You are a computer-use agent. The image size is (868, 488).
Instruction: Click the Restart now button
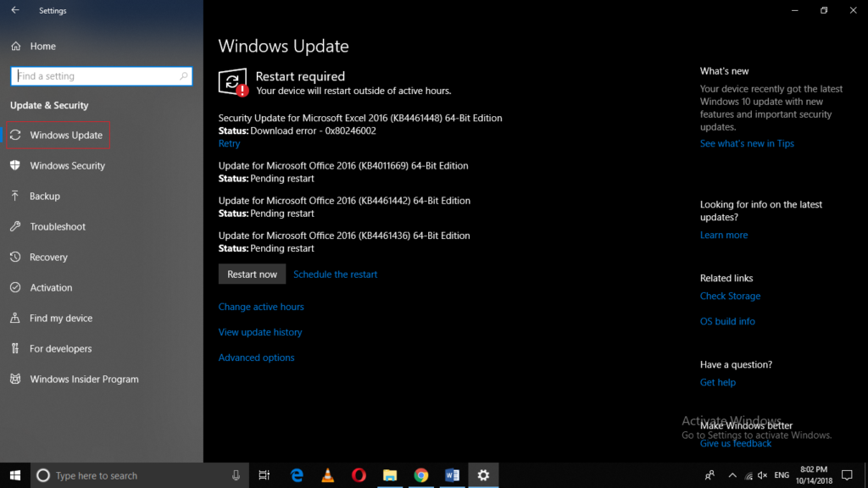(252, 274)
